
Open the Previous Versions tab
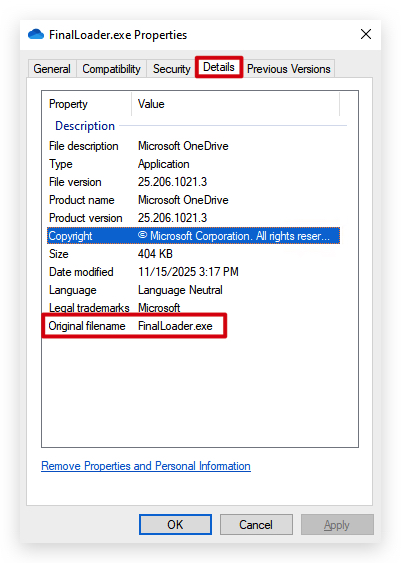289,69
